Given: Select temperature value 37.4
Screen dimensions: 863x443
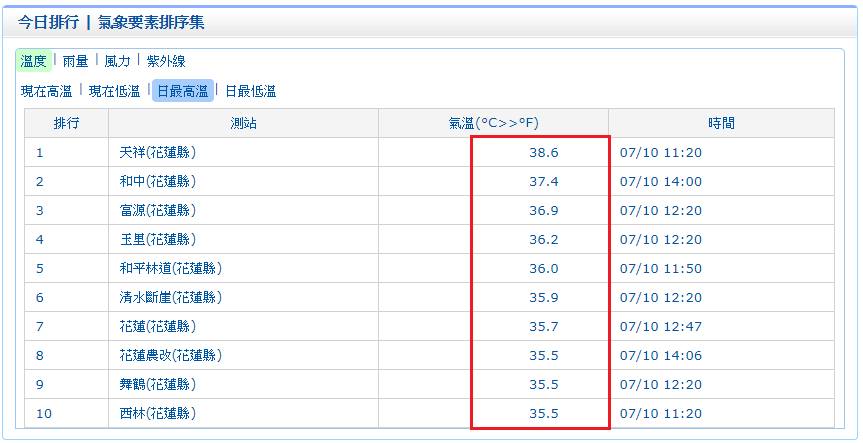Looking at the screenshot, I should click(544, 182).
